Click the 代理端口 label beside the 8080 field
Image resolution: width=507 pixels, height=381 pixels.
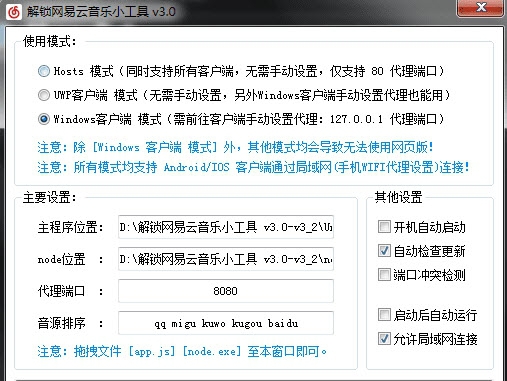[70, 291]
